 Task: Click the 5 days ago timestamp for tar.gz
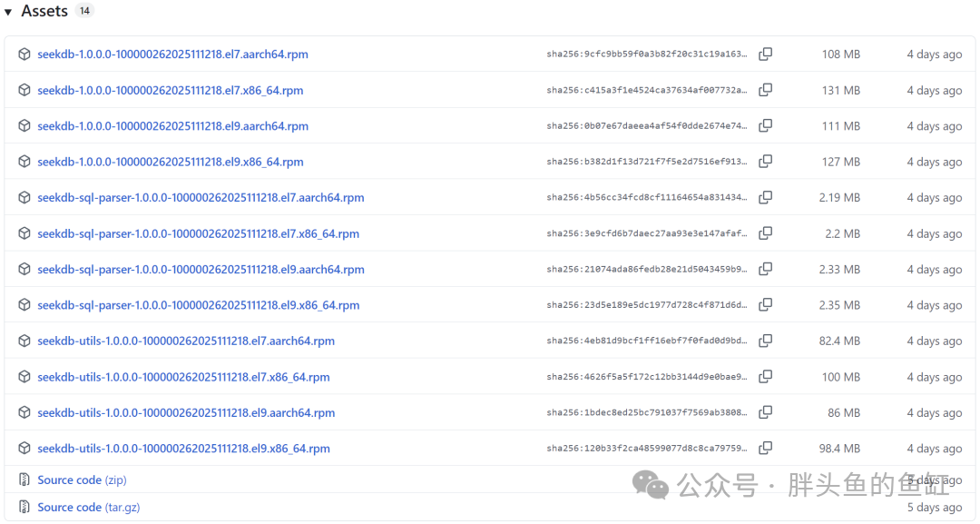[935, 507]
